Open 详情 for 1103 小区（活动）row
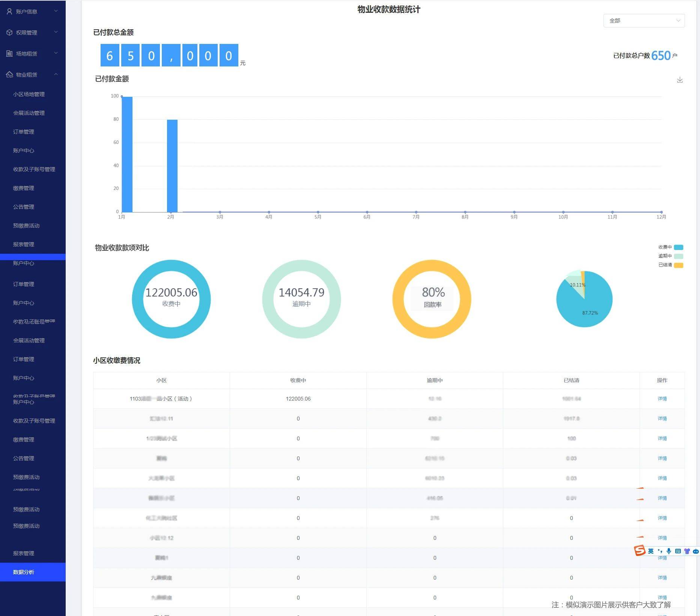The height and width of the screenshot is (616, 700). point(662,399)
